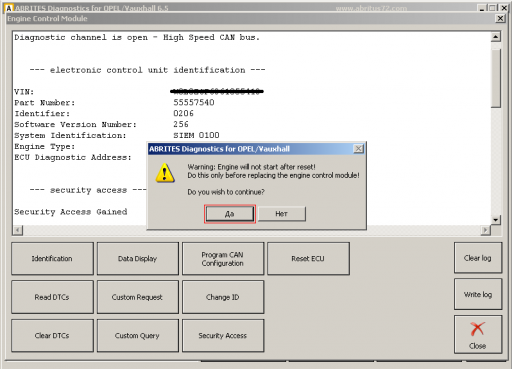Click the 'Do you wish to continue?' text
The height and width of the screenshot is (369, 512).
point(226,192)
